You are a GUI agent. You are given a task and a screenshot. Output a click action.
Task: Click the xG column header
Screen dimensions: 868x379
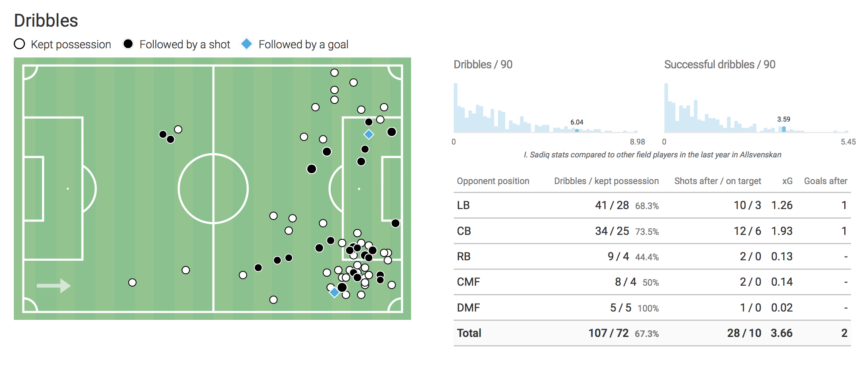787,181
